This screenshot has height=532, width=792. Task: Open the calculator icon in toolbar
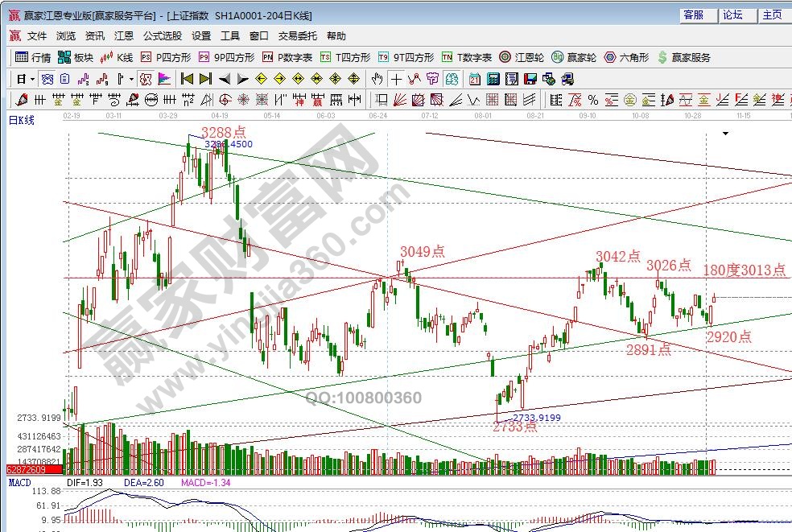point(493,79)
